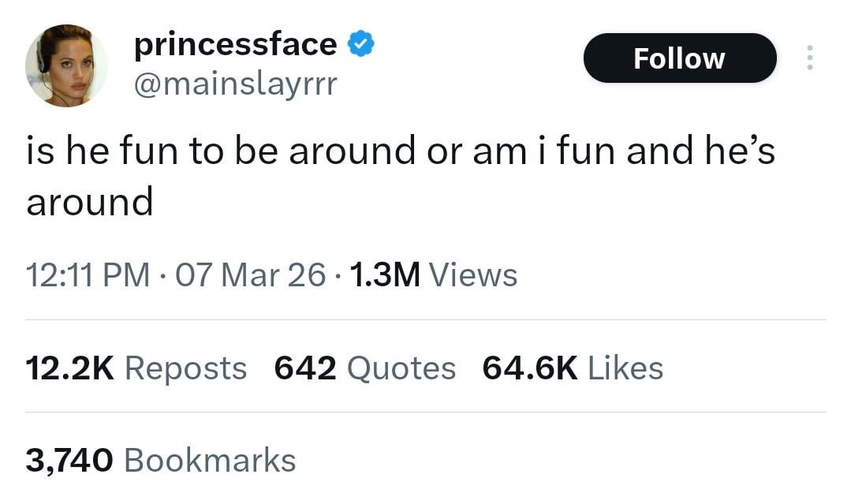The width and height of the screenshot is (851, 504).
Task: Open the Reposts list
Action: [x=185, y=368]
